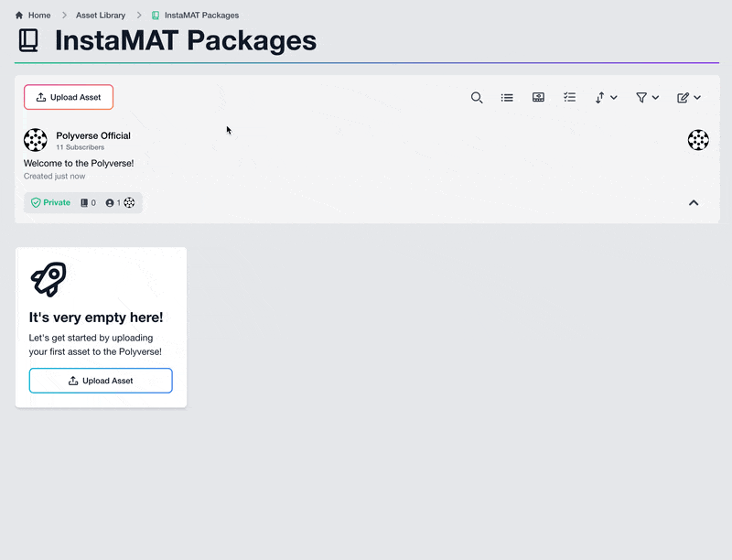This screenshot has width=732, height=560.
Task: Switch to list view icon
Action: (507, 98)
